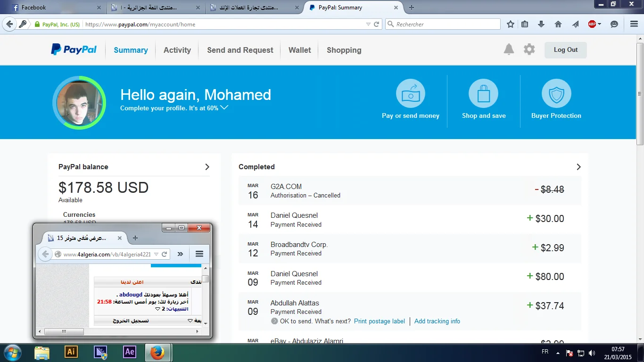Open the Wallet menu item

pos(300,50)
